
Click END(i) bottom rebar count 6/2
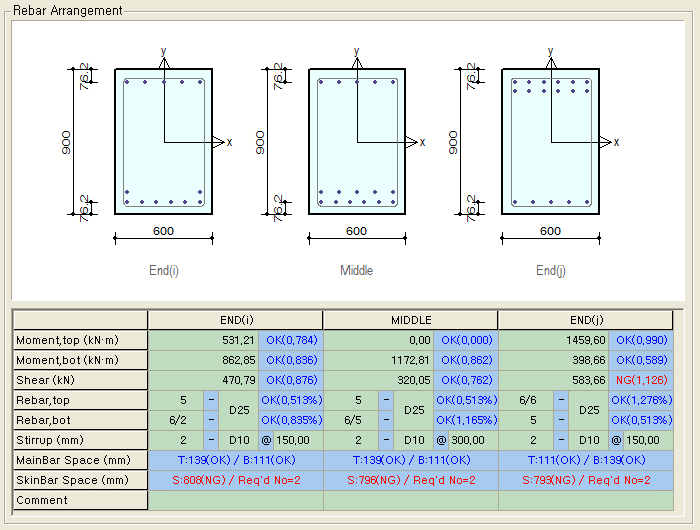pos(176,420)
